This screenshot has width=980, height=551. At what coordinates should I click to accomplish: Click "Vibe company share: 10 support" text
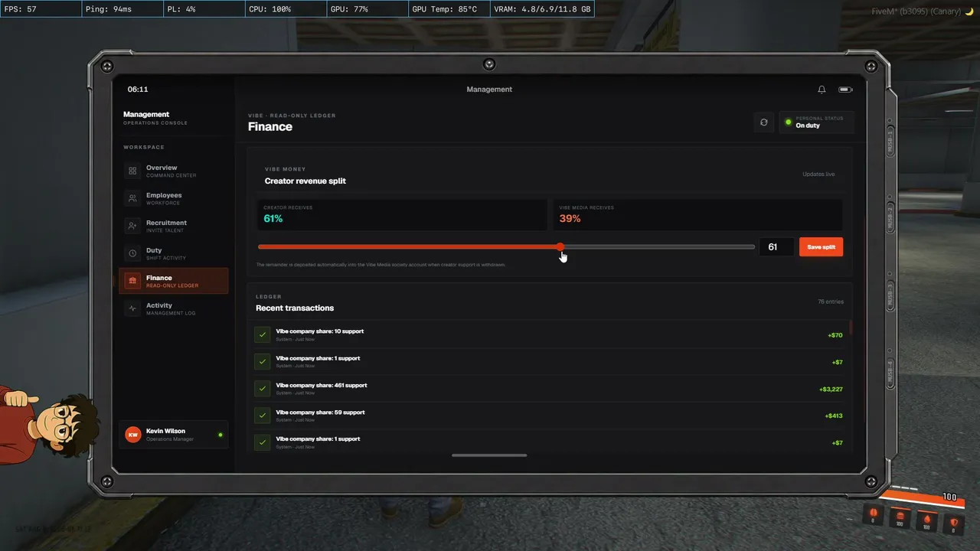pos(320,331)
